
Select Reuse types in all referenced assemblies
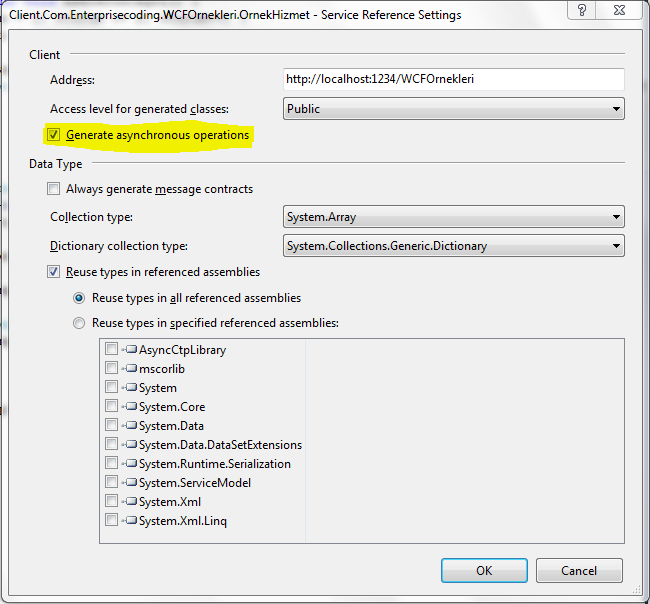[79, 298]
